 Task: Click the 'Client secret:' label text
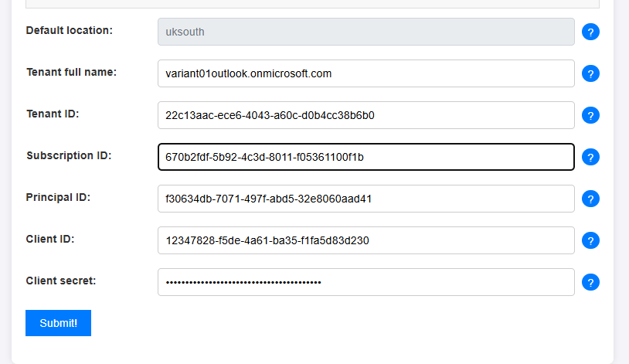pos(61,281)
